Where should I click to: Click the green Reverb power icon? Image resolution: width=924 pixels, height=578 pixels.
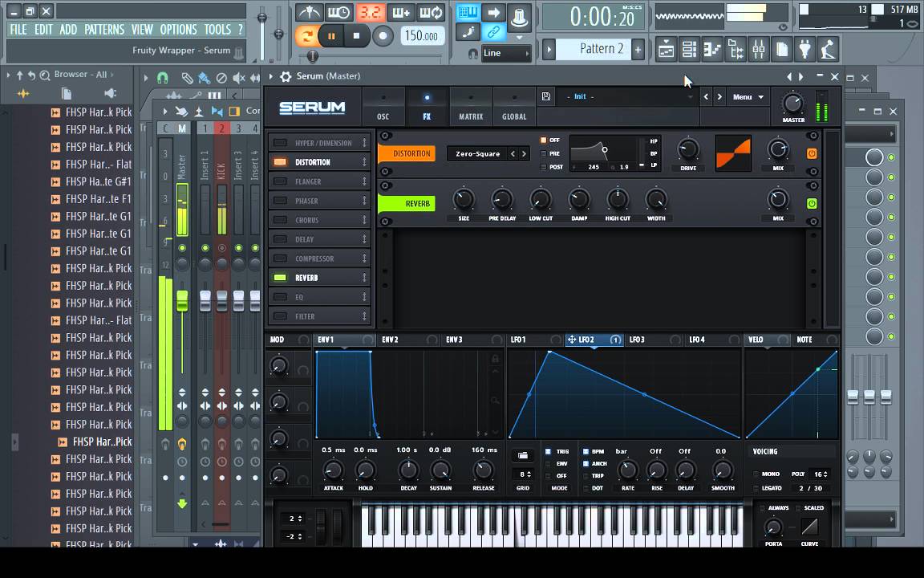812,203
